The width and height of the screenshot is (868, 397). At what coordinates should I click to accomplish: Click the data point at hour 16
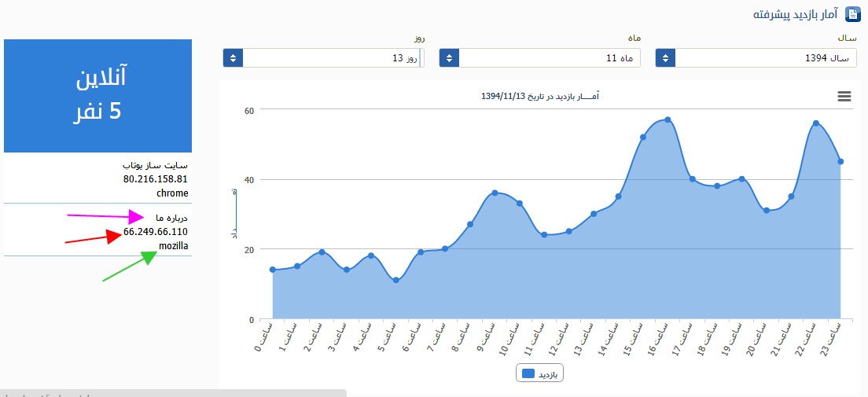click(668, 119)
